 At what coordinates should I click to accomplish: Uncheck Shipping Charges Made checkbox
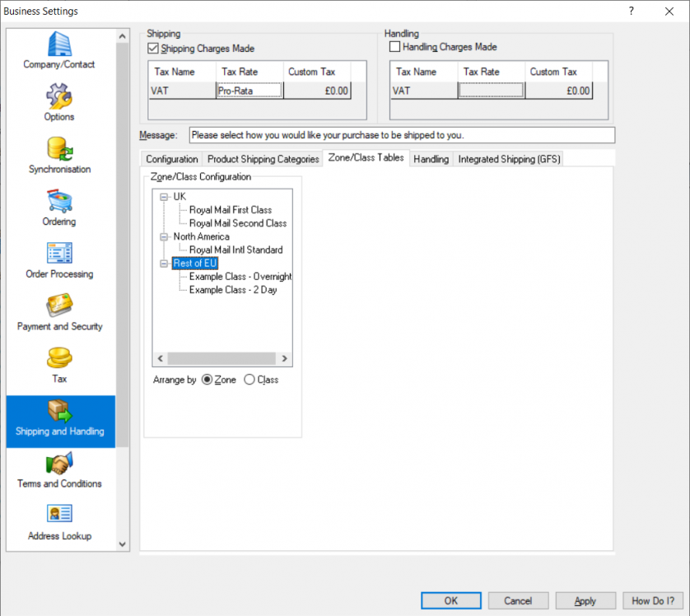[x=153, y=49]
